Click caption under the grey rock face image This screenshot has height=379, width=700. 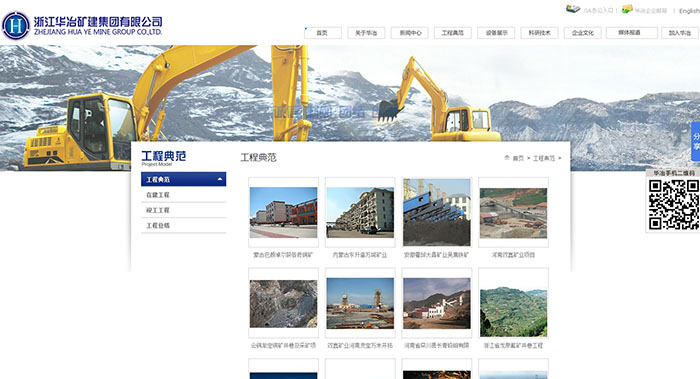283,346
